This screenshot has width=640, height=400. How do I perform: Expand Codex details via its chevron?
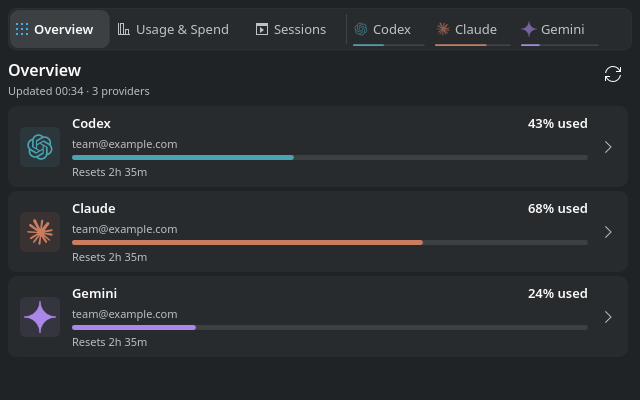click(608, 147)
